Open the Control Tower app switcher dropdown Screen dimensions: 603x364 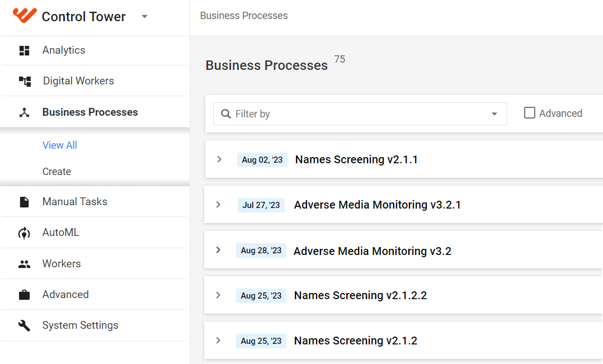(x=144, y=17)
